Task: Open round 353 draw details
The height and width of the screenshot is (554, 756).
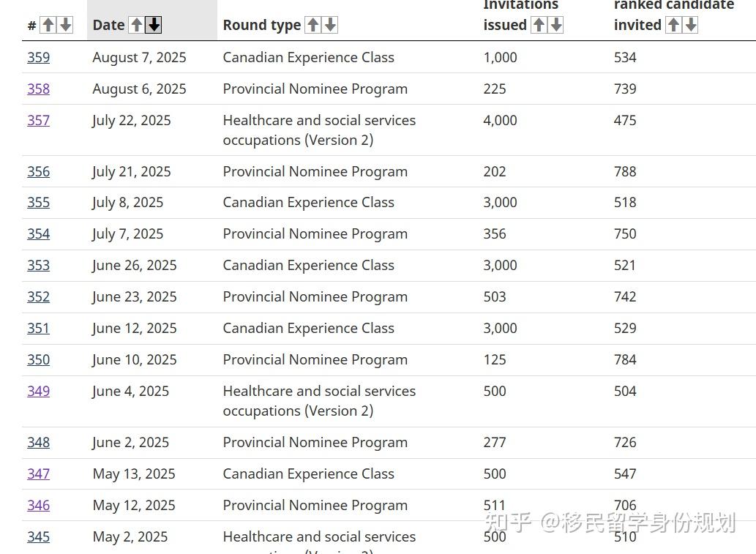Action: click(38, 265)
